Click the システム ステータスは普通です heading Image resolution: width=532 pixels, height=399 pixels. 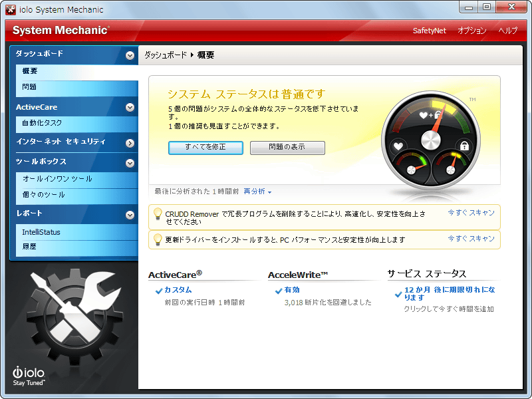tap(247, 94)
